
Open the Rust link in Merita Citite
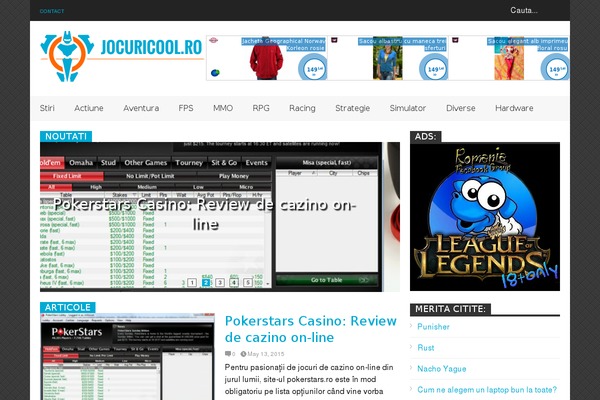426,348
